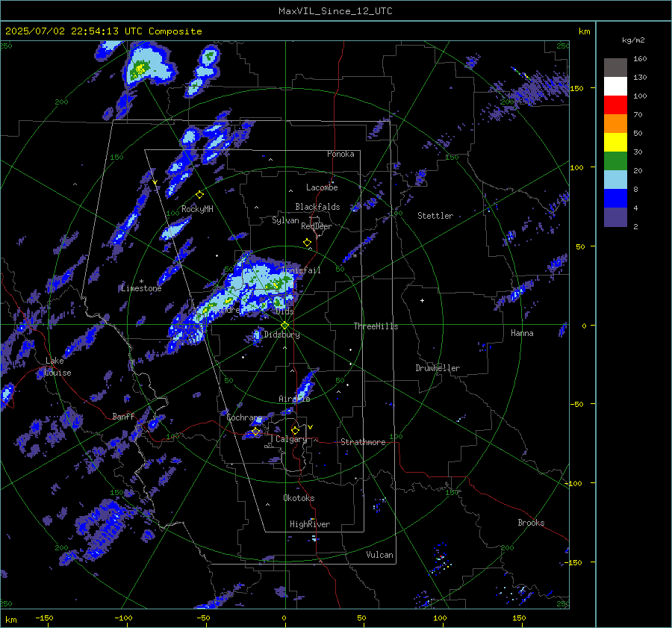This screenshot has width=672, height=628.
Task: Click the yellow diamond marker below RedDeer
Action: point(307,243)
